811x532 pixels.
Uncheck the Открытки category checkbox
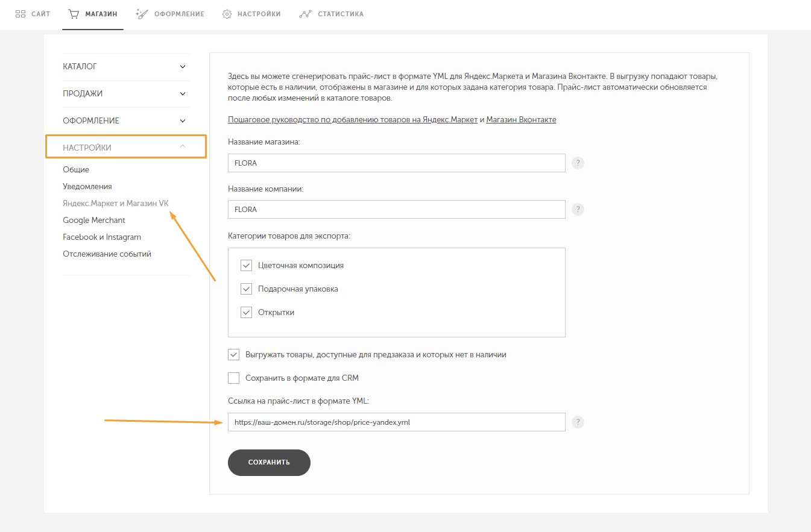246,313
